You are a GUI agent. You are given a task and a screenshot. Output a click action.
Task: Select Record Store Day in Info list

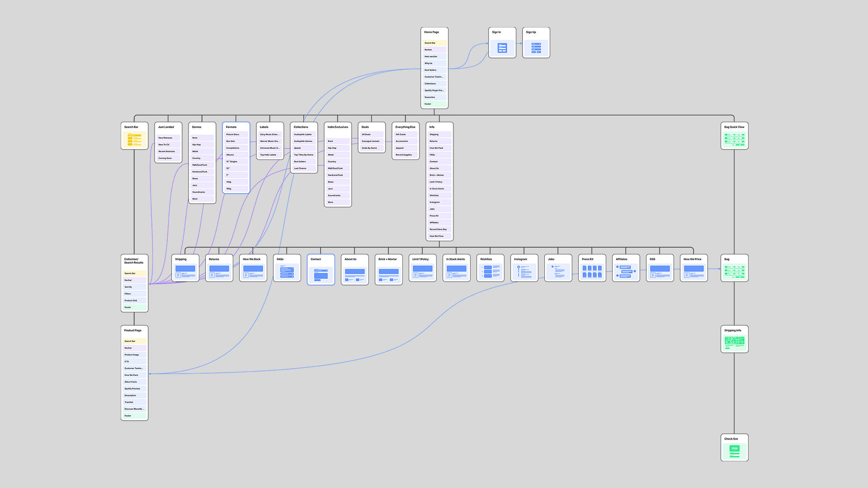pos(439,230)
